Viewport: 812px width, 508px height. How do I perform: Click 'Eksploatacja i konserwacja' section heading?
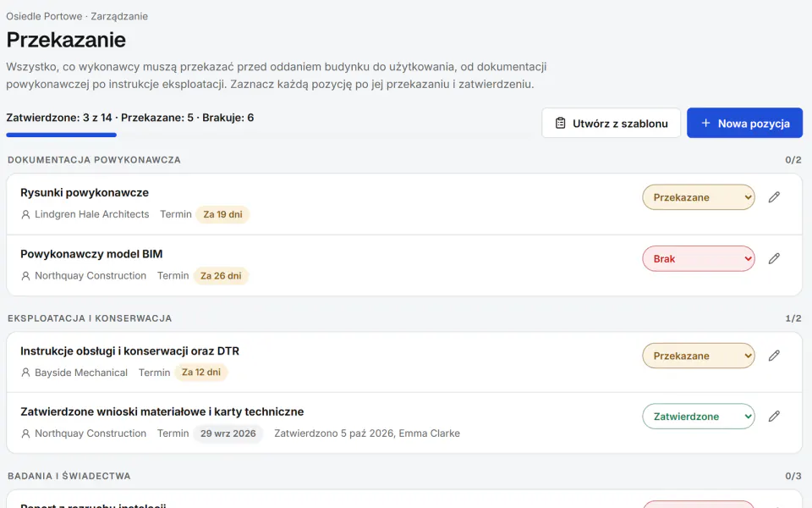(90, 318)
